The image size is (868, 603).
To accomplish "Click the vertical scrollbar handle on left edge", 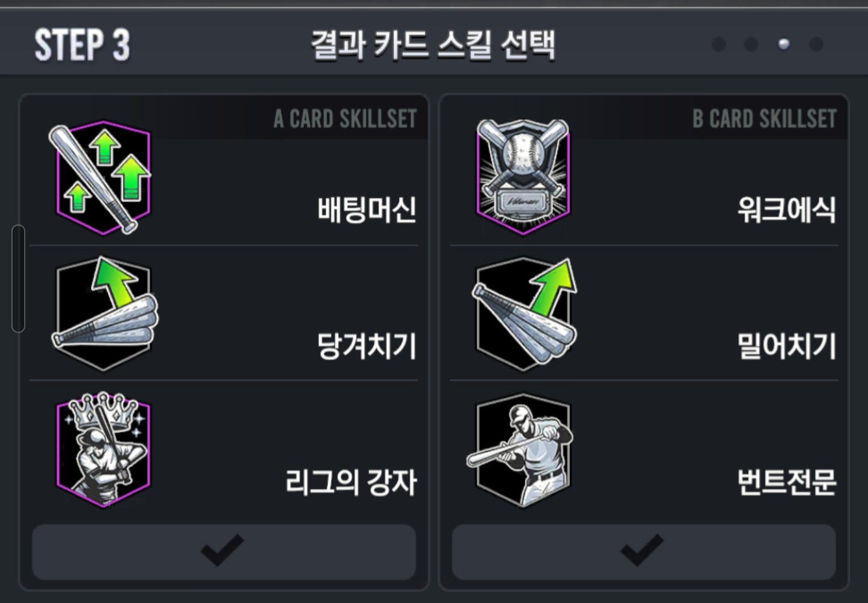I will point(18,278).
